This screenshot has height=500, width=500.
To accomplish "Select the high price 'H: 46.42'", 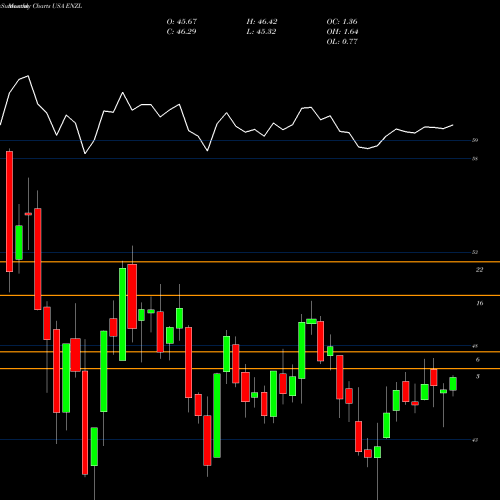I will tap(262, 22).
